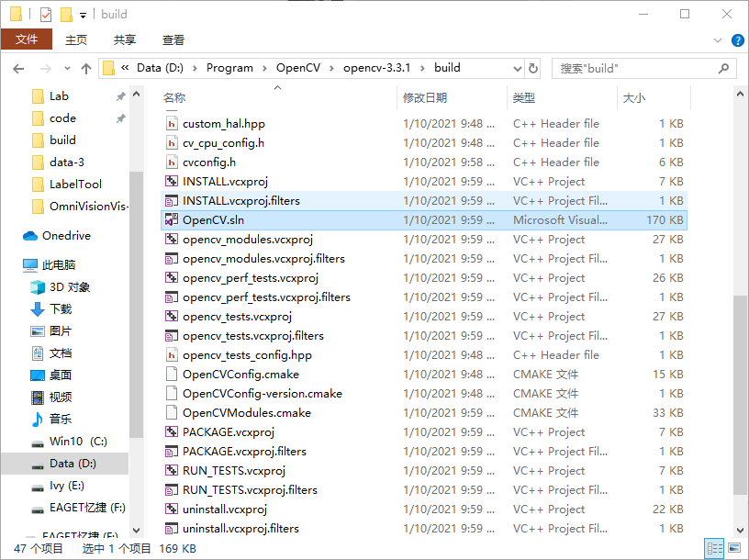This screenshot has height=560, width=749.
Task: Select the data-3 folder in sidebar
Action: coord(66,162)
